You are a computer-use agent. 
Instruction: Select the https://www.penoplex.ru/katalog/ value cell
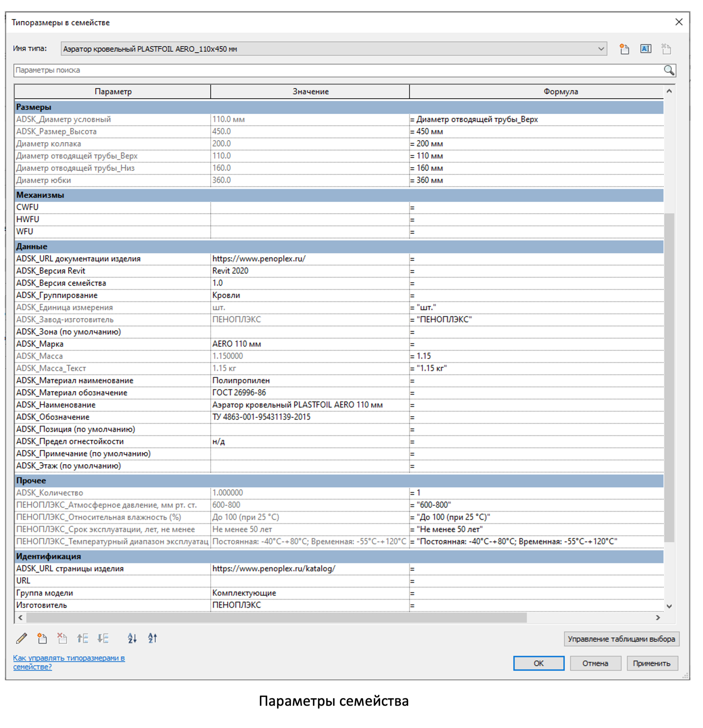310,569
